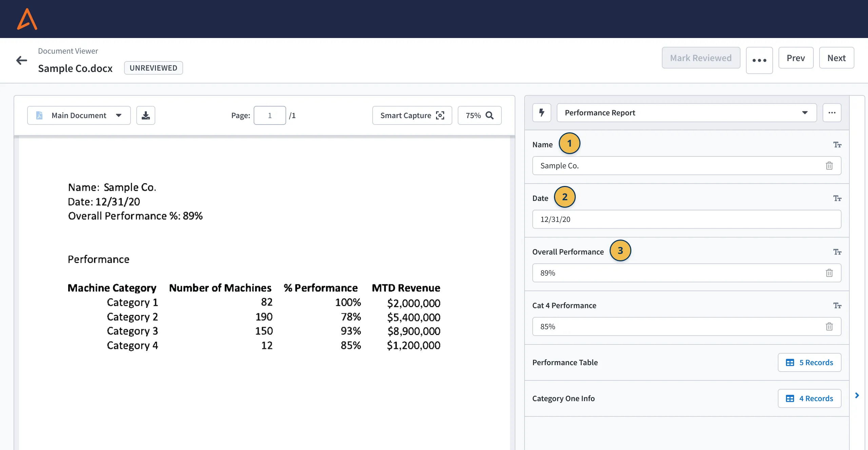Click the text type icon for Overall Performance
The image size is (868, 450).
tap(837, 252)
